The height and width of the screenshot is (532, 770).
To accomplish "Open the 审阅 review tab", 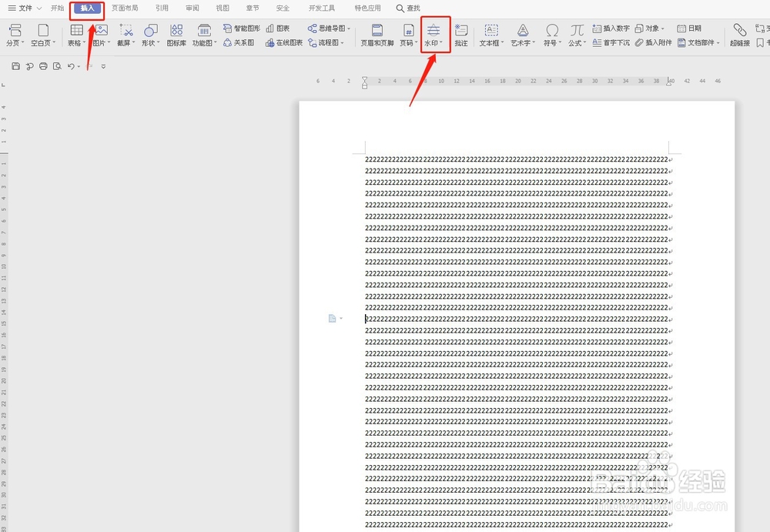I will (192, 8).
